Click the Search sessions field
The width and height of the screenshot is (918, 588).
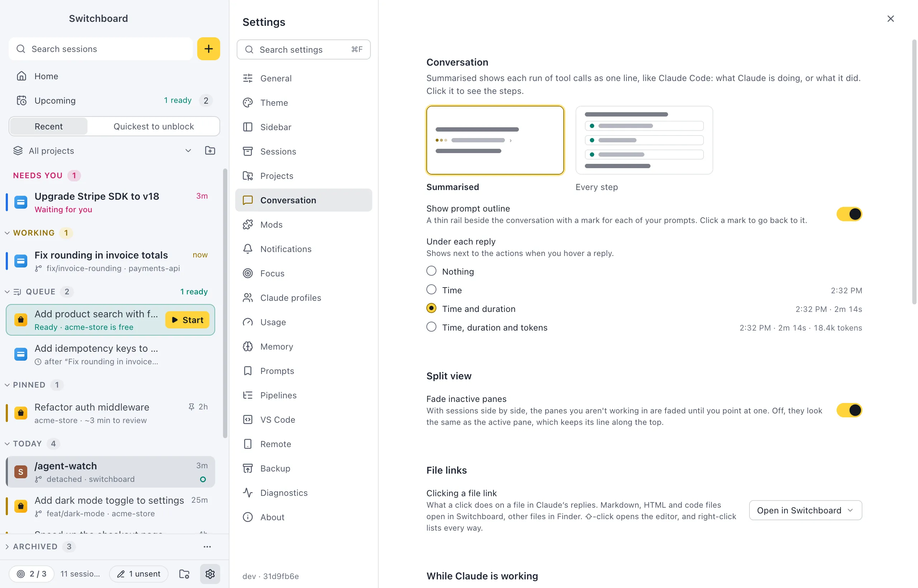[x=101, y=49]
